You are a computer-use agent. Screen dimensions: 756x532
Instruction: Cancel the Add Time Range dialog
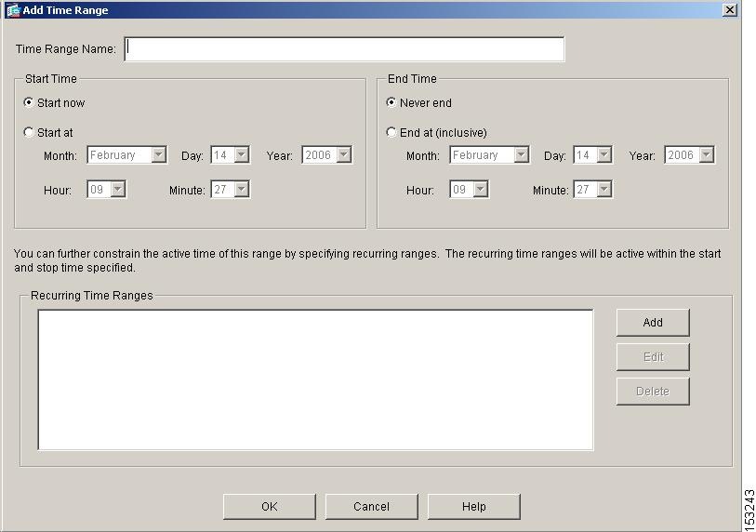point(371,507)
